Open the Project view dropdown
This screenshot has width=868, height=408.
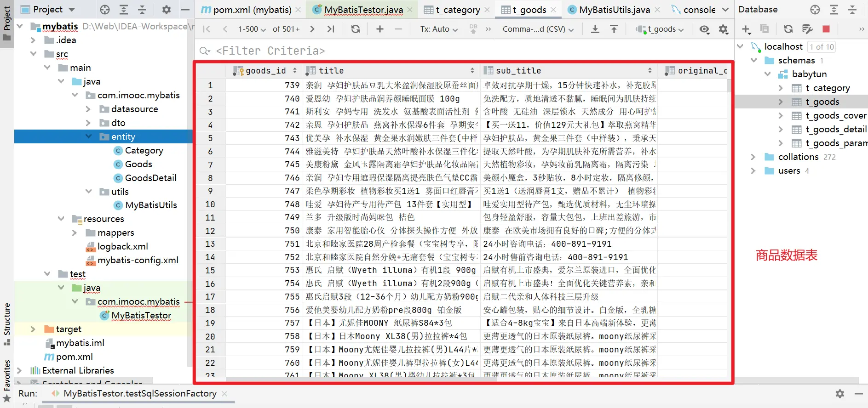(x=48, y=9)
